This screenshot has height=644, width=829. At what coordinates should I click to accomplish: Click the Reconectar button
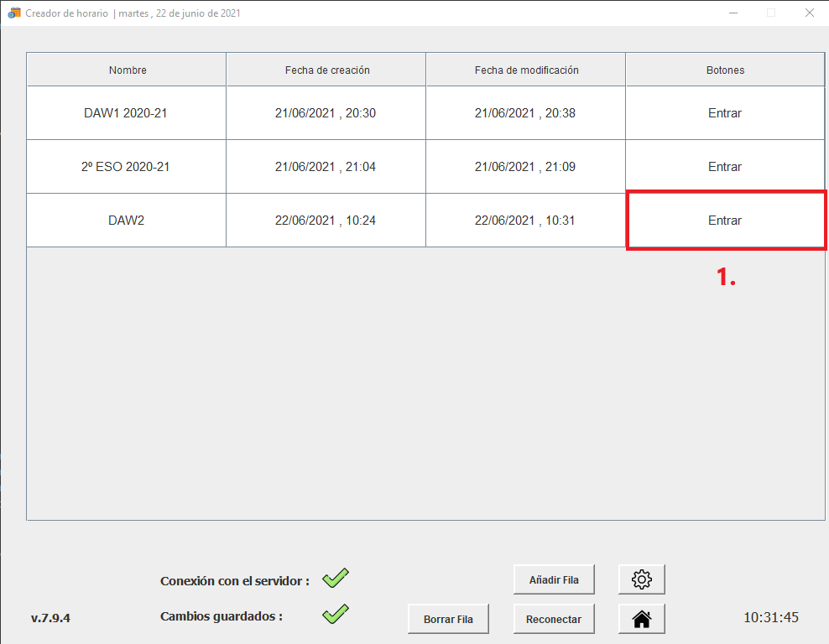(x=553, y=619)
